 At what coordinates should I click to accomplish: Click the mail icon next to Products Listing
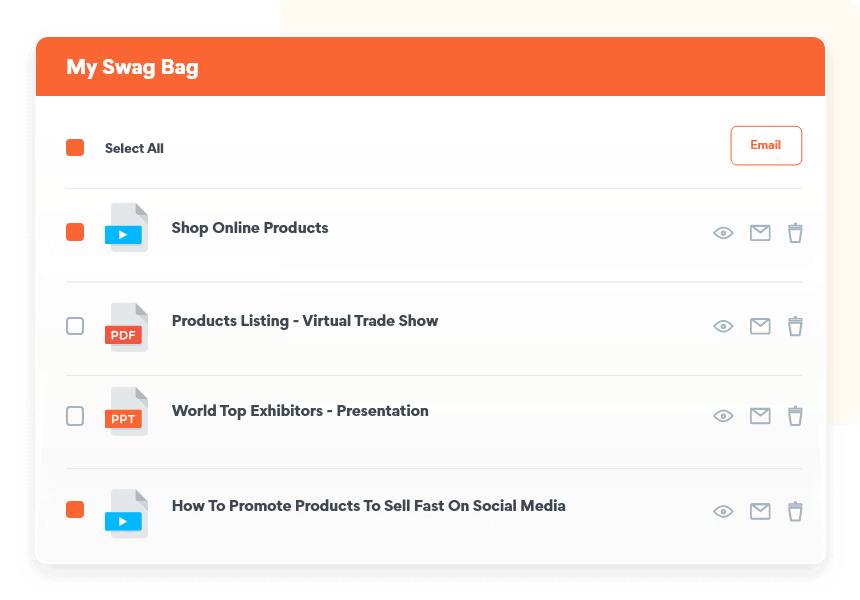760,326
